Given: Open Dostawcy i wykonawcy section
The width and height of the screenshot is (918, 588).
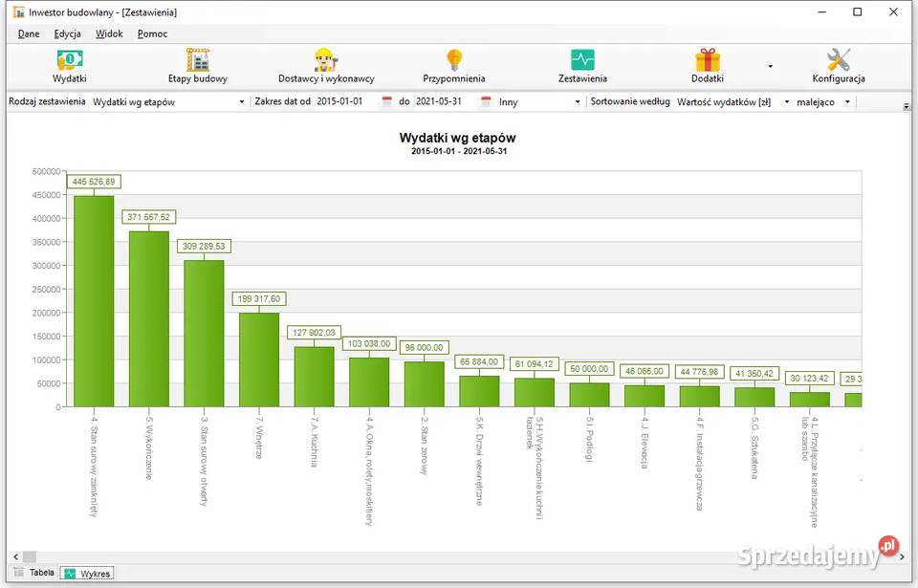Looking at the screenshot, I should click(x=326, y=66).
